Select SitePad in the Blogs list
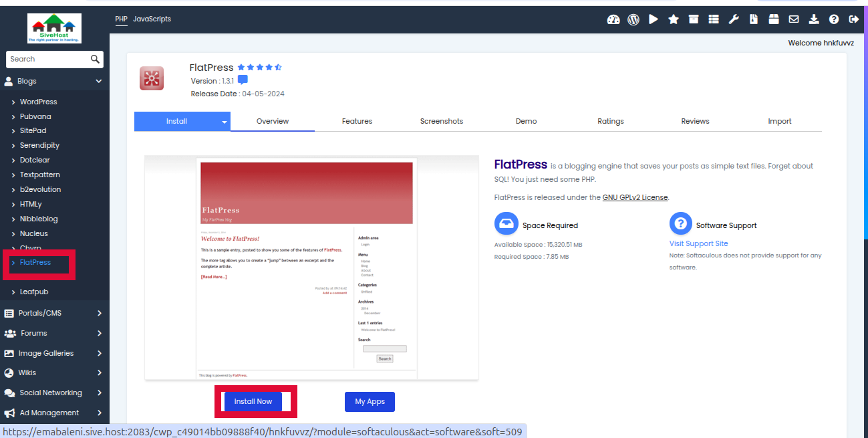868x438 pixels. click(33, 130)
